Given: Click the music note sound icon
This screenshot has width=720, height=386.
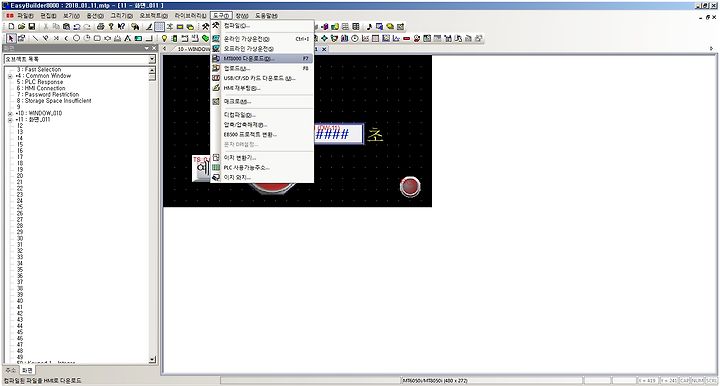Looking at the screenshot, I should click(369, 27).
